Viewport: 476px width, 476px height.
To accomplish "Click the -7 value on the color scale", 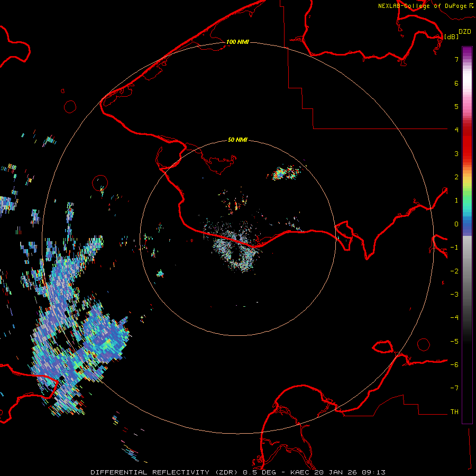I will coord(454,388).
